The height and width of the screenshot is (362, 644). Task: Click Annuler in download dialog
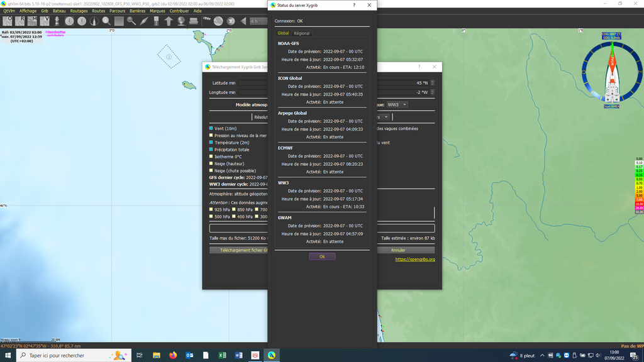click(406, 250)
